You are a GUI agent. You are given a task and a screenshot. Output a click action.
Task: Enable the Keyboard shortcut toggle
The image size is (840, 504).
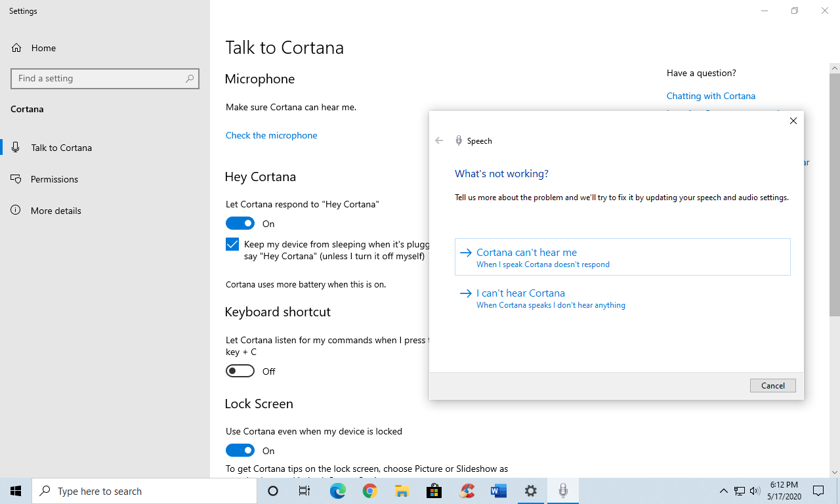tap(240, 371)
